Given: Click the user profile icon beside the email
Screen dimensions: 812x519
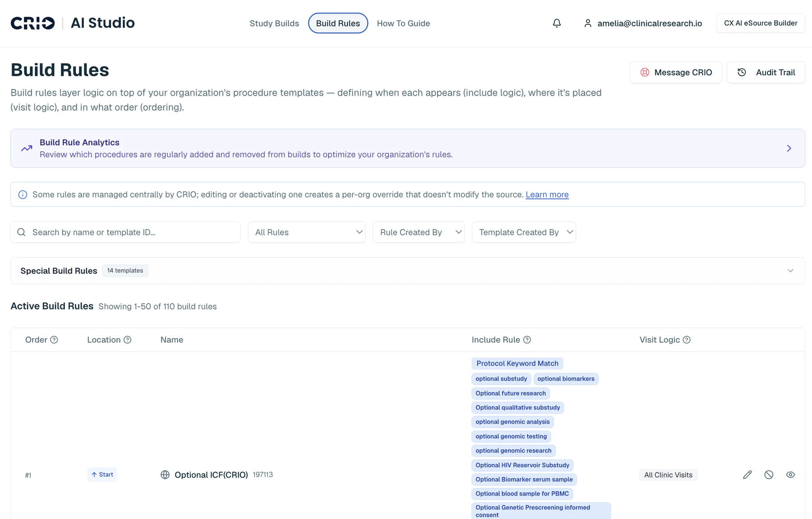Looking at the screenshot, I should click(587, 23).
